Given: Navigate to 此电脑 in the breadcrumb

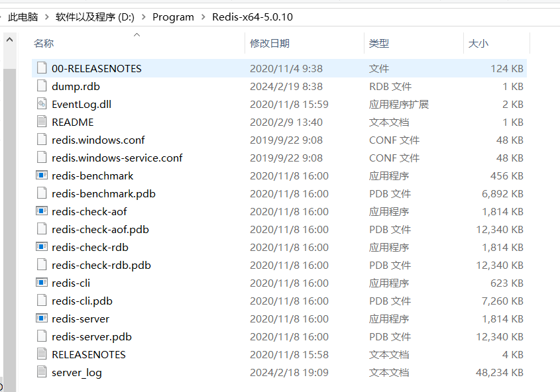Looking at the screenshot, I should click(23, 17).
